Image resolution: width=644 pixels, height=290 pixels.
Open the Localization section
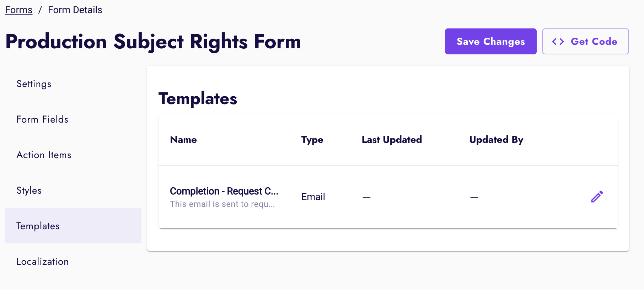tap(43, 262)
